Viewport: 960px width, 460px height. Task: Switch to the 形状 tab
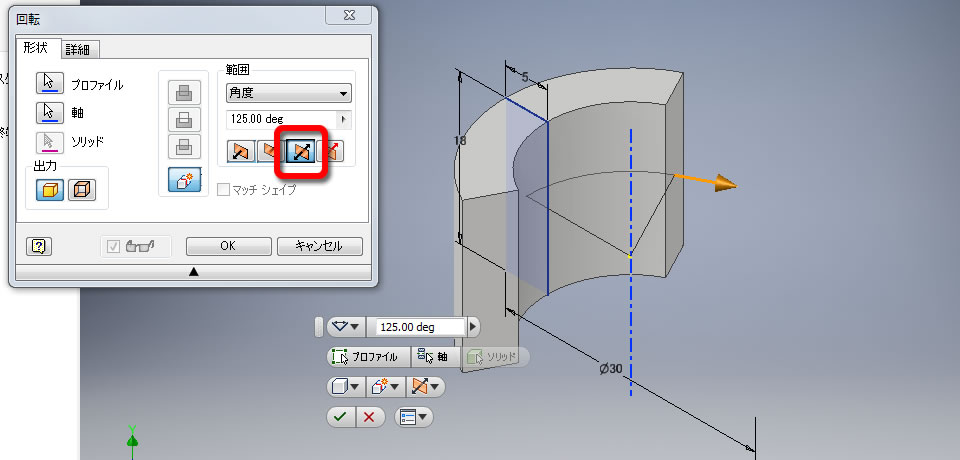pos(38,48)
